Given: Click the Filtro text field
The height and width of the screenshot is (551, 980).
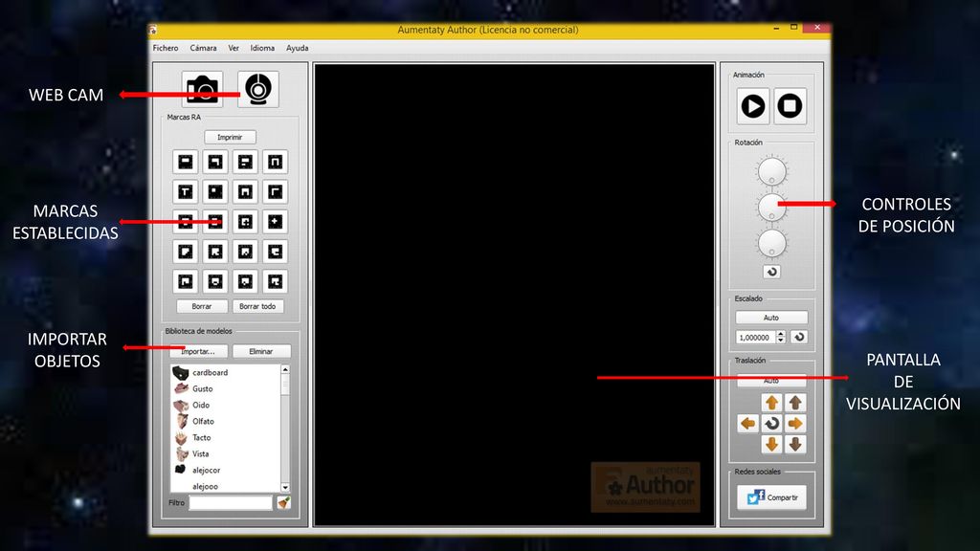Looking at the screenshot, I should [231, 503].
